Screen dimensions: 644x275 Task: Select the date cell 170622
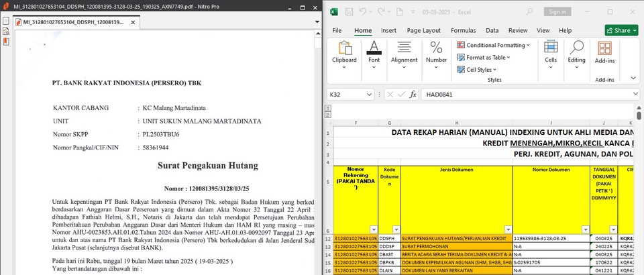[604, 263]
